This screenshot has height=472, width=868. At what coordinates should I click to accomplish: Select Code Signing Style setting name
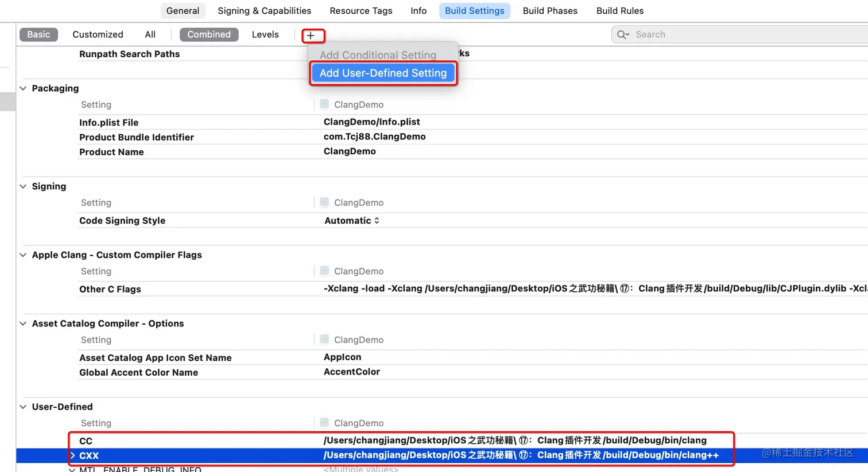122,221
